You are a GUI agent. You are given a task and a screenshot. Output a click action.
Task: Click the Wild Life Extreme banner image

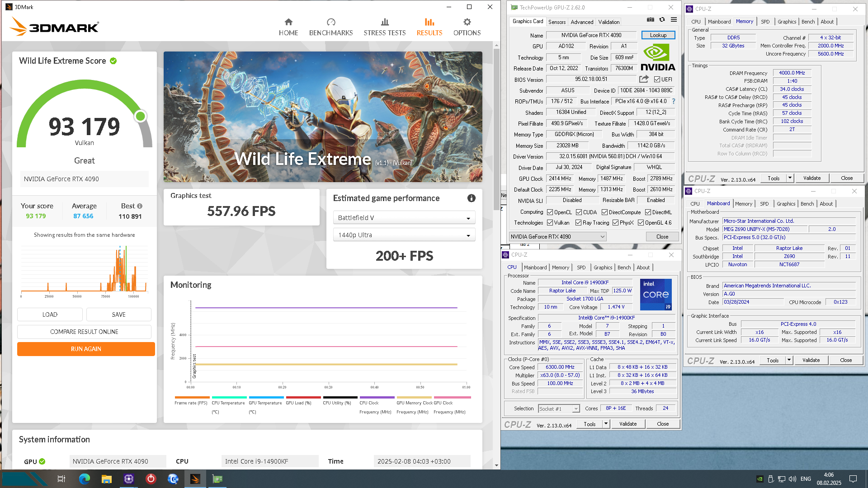323,117
